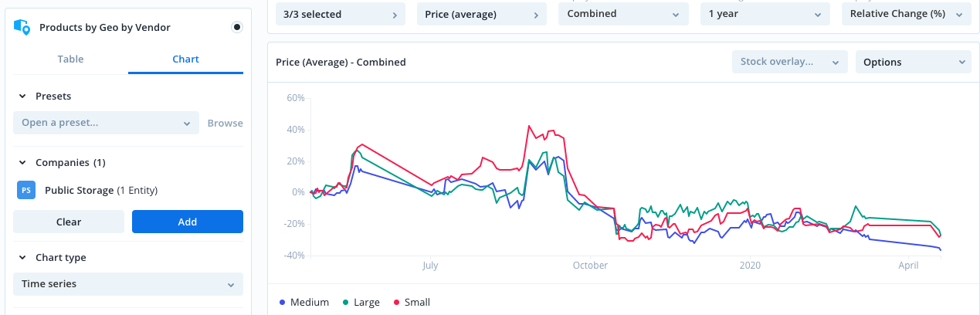Collapse the Chart type section
This screenshot has width=980, height=315.
[22, 258]
